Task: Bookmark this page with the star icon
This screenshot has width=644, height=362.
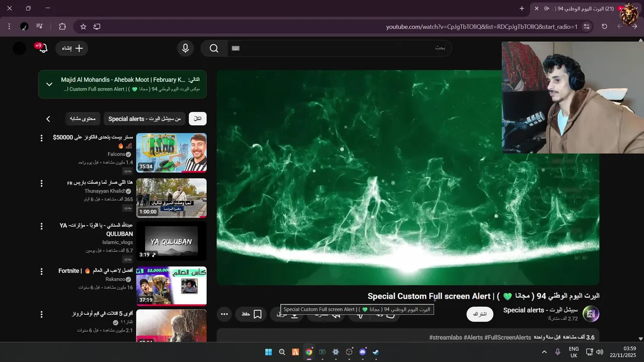Action: (x=84, y=27)
